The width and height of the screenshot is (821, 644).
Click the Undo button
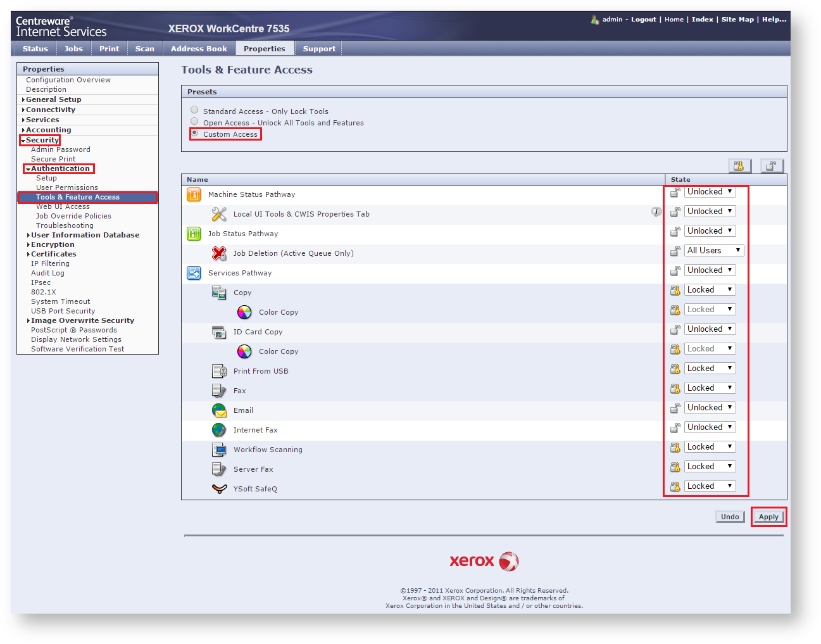click(x=730, y=517)
